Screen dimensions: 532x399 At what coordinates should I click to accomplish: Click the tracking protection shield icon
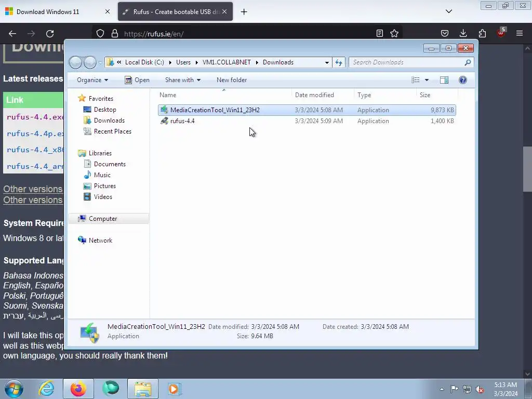(x=100, y=34)
